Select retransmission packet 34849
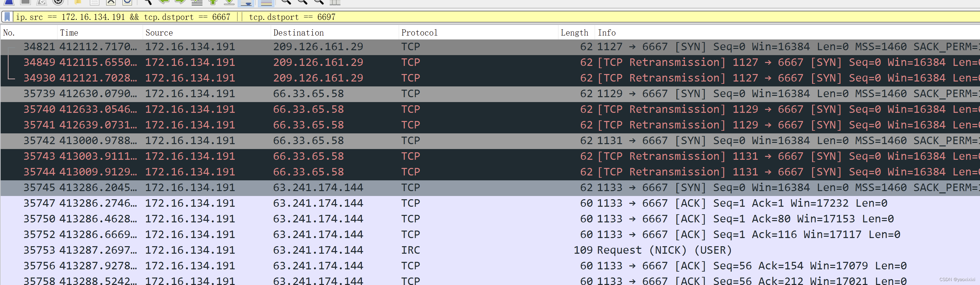The height and width of the screenshot is (285, 980). [490, 62]
